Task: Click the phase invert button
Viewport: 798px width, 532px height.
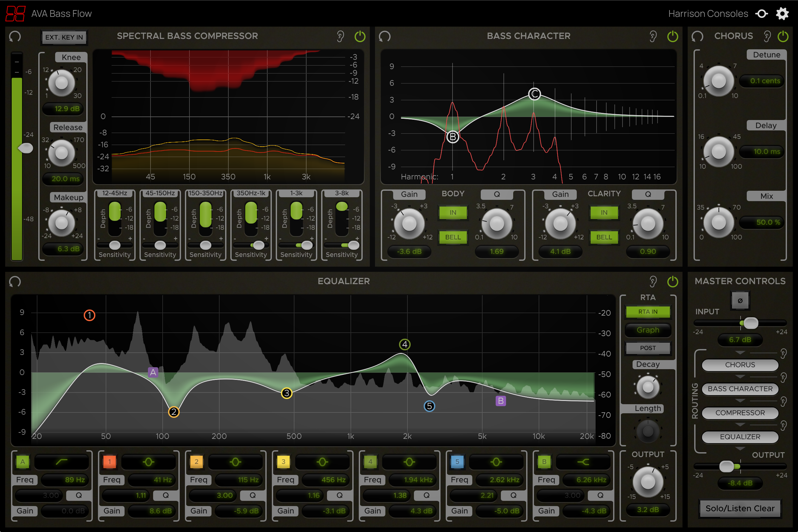Action: pyautogui.click(x=740, y=301)
